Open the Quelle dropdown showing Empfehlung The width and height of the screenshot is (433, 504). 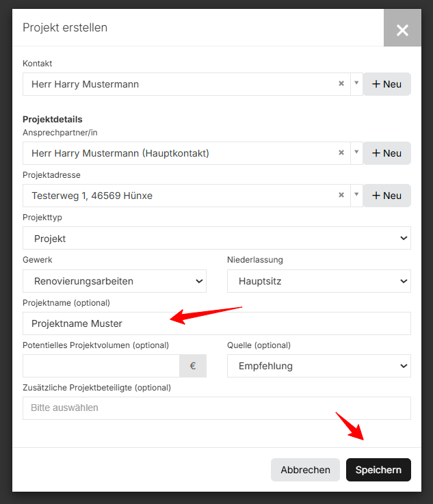[x=319, y=366]
